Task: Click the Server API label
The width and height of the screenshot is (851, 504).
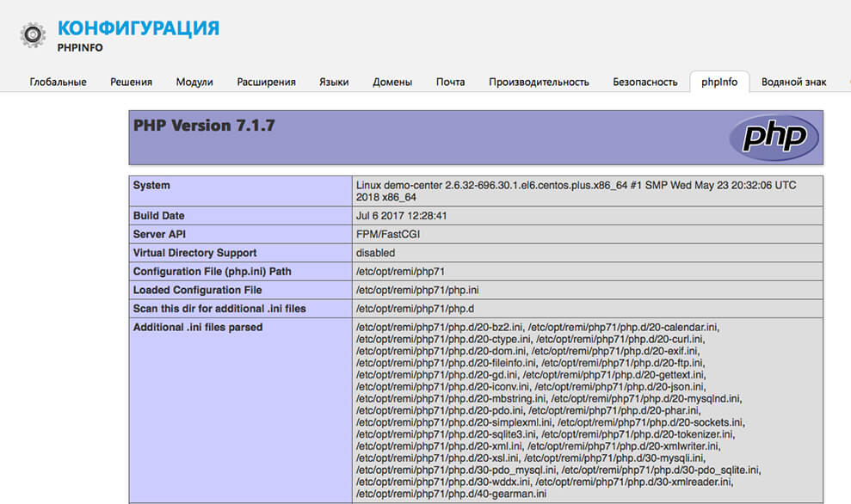Action: (159, 234)
